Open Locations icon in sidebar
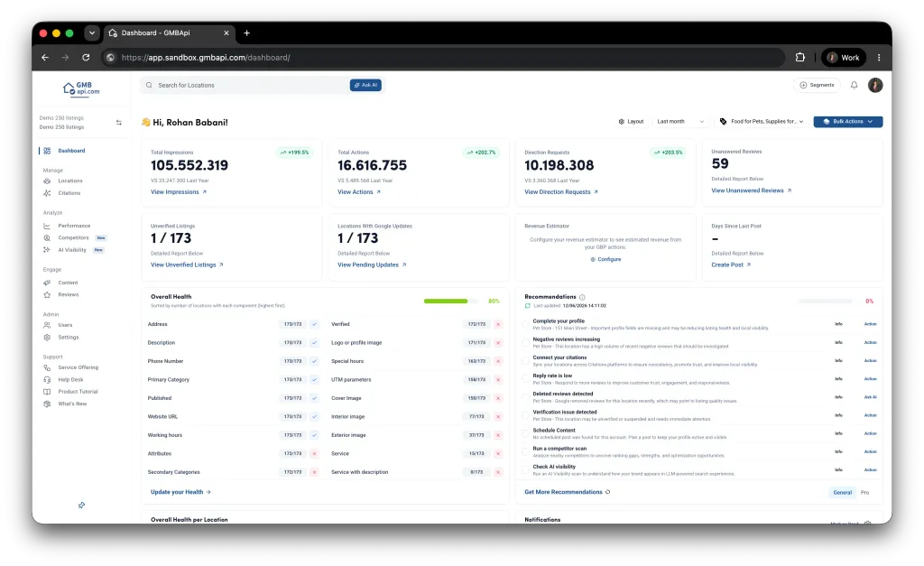Viewport: 924px width, 566px height. point(47,181)
